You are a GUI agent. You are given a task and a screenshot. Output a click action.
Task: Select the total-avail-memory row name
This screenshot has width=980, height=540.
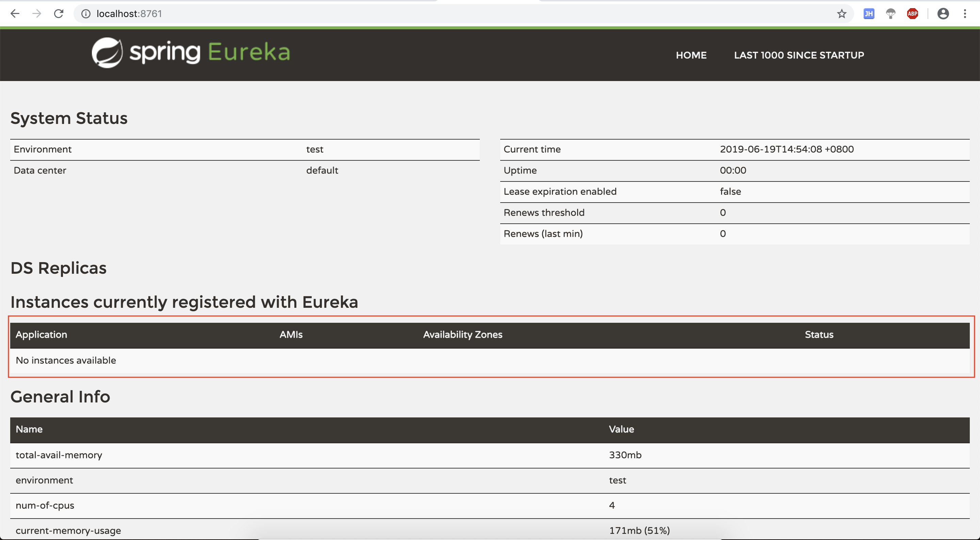(59, 456)
